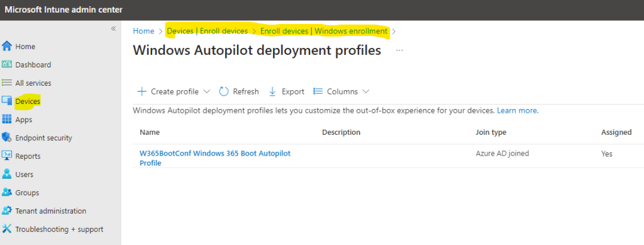Open the Dashboard chart icon
This screenshot has height=245, width=644.
click(x=6, y=64)
